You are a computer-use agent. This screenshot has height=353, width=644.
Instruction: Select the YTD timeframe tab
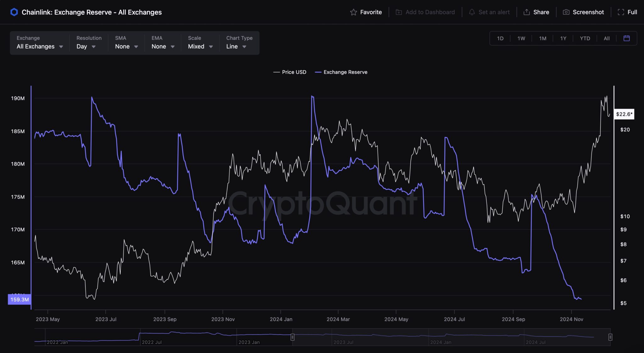pyautogui.click(x=585, y=38)
